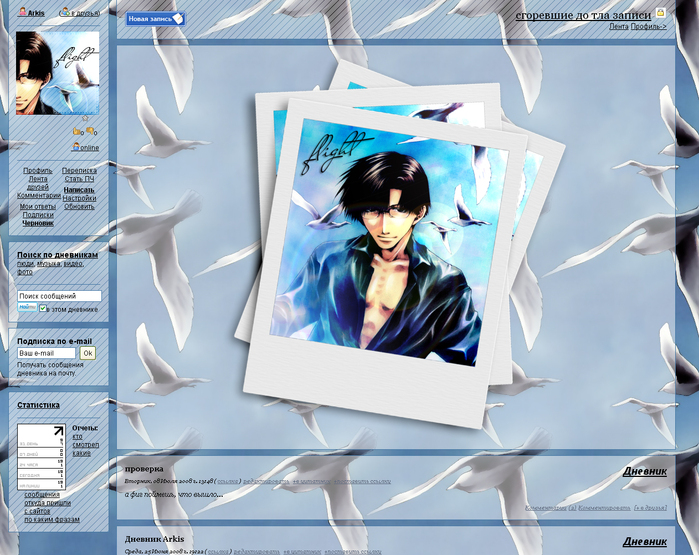Open the 'Поиск по дневникам' heading link
The height and width of the screenshot is (555, 699).
(x=58, y=255)
